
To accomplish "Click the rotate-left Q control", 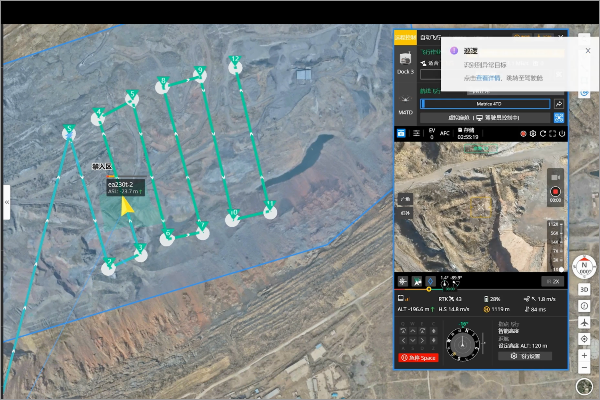I will tap(403, 331).
